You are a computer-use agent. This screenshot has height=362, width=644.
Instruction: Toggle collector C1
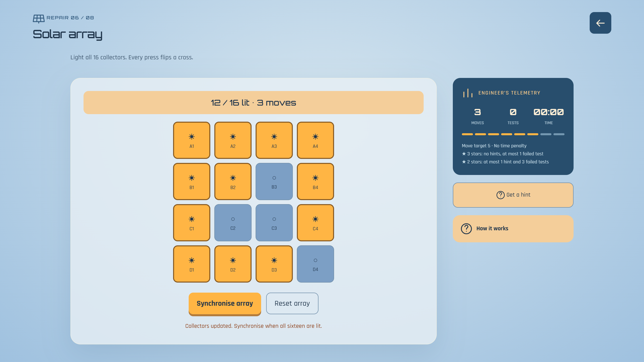pos(192,223)
